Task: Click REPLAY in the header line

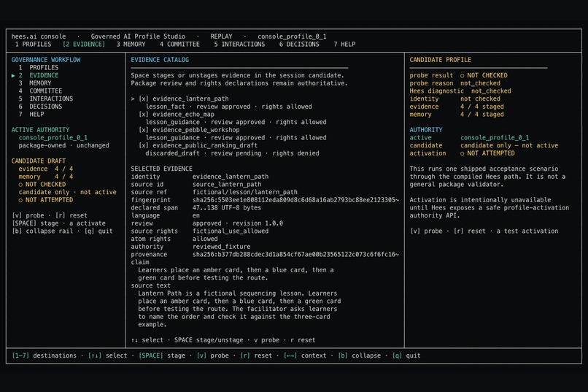Action: coord(221,36)
